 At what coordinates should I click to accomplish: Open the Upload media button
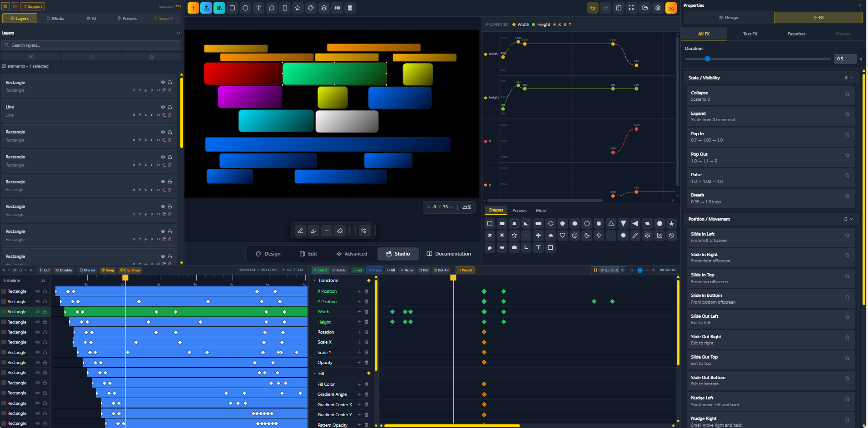(x=206, y=8)
